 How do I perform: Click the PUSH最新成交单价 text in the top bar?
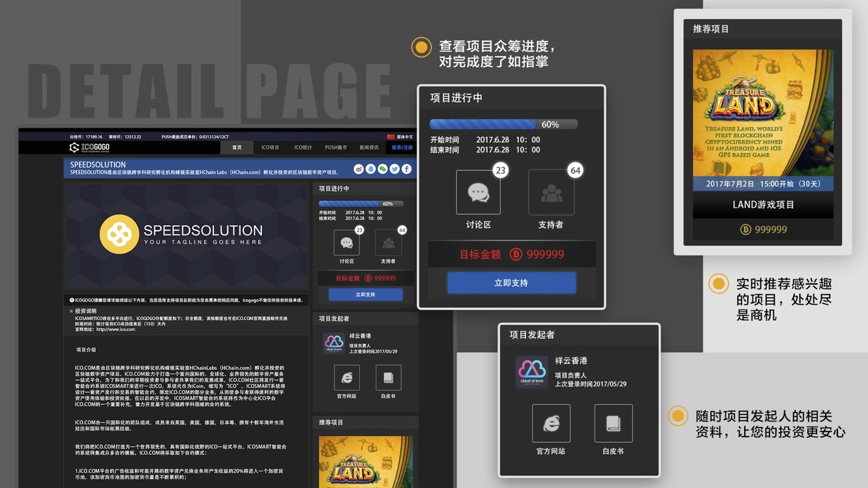pyautogui.click(x=195, y=137)
